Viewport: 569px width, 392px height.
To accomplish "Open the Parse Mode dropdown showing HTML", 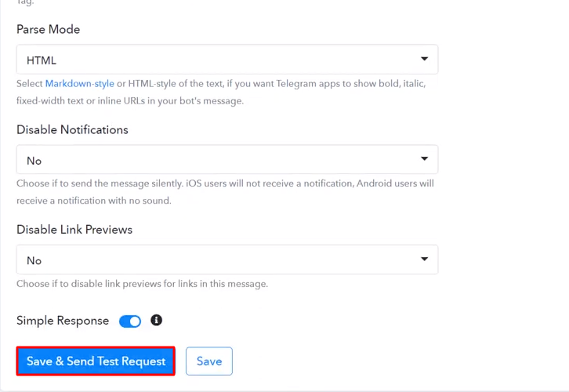I will (227, 60).
